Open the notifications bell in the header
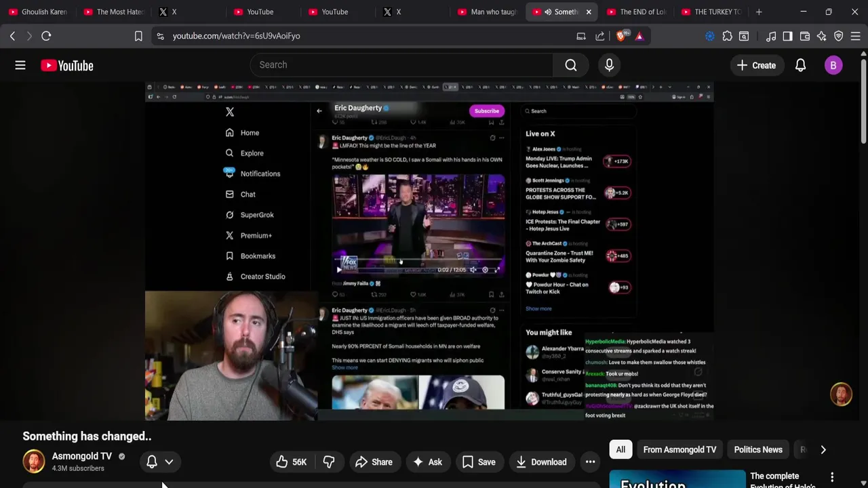868x488 pixels. tap(800, 65)
